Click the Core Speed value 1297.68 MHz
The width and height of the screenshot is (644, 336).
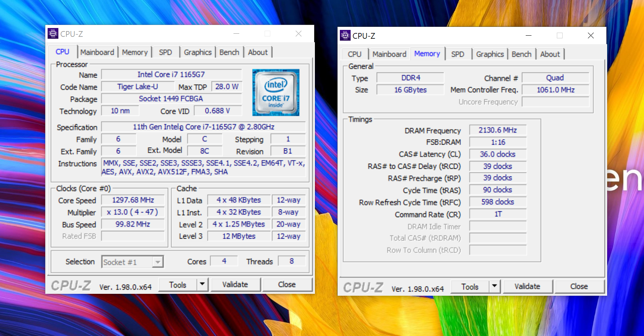(133, 200)
